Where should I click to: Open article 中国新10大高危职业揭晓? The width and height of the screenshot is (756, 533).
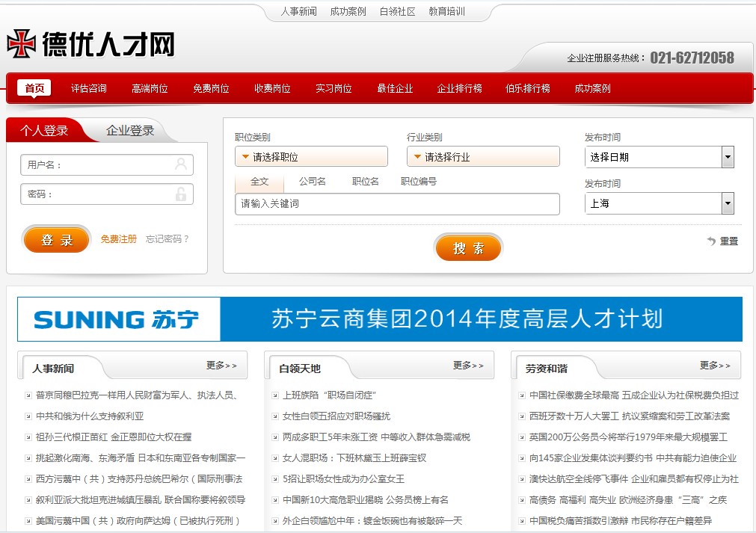366,500
